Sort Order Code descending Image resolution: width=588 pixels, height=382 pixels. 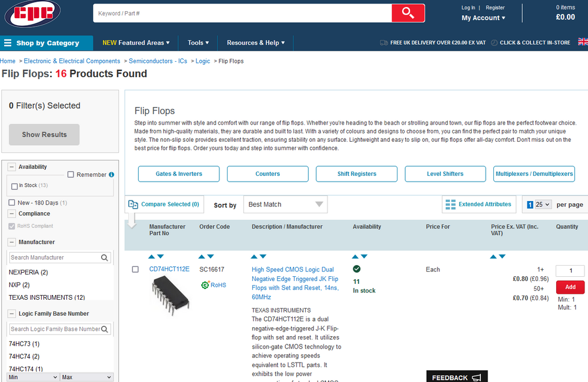pyautogui.click(x=211, y=257)
